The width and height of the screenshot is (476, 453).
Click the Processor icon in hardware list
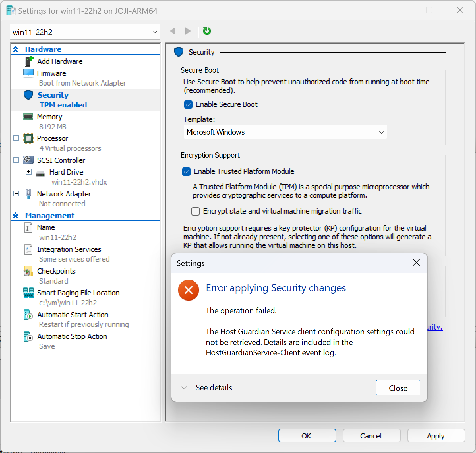[x=28, y=138]
